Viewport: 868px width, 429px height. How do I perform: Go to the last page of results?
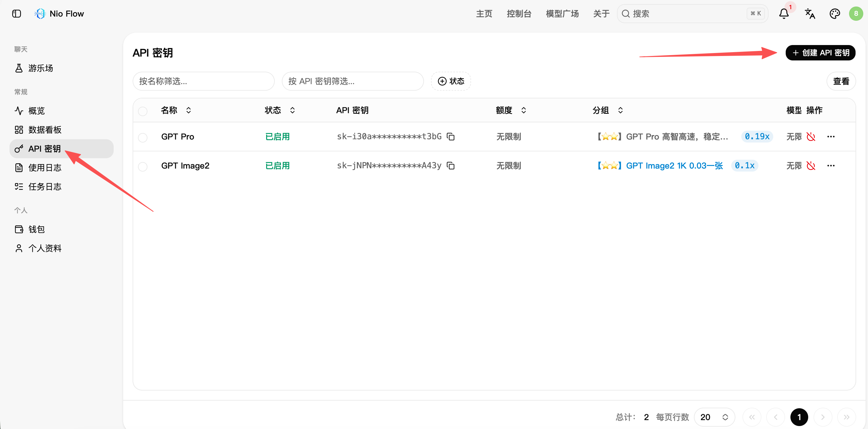[x=846, y=417]
